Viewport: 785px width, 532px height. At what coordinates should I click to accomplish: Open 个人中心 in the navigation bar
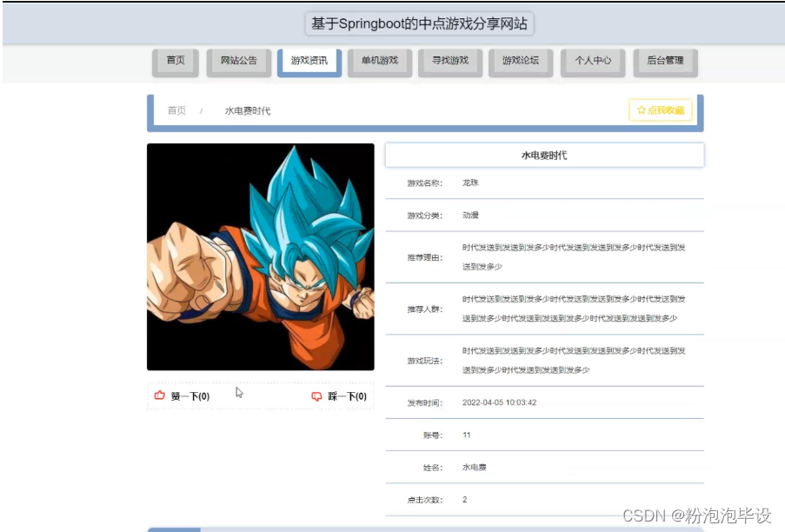593,62
